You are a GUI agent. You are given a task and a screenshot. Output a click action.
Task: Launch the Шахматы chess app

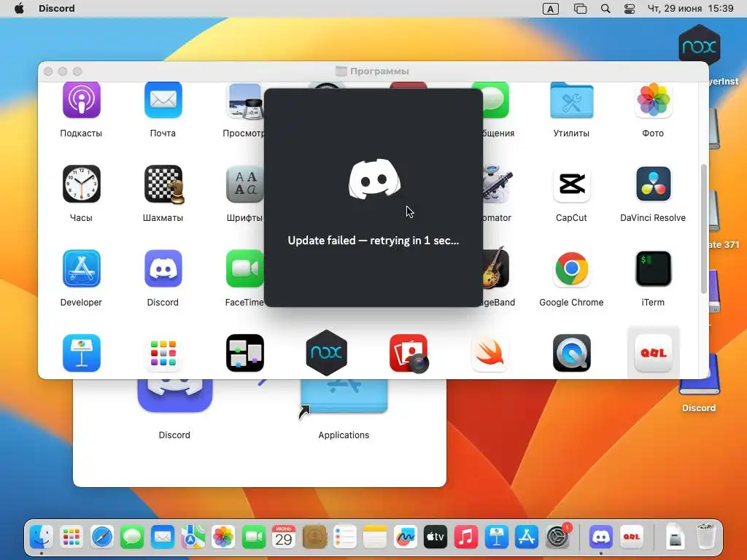tap(163, 184)
